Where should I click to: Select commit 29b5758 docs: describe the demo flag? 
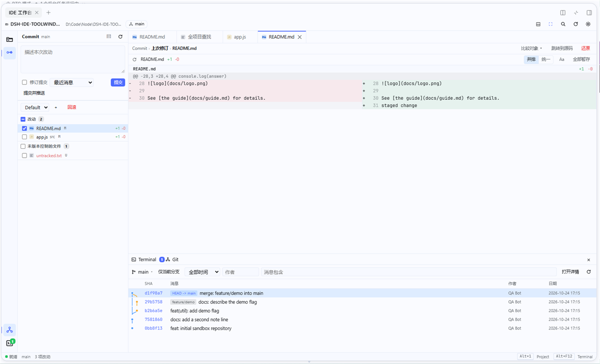[x=362, y=302]
